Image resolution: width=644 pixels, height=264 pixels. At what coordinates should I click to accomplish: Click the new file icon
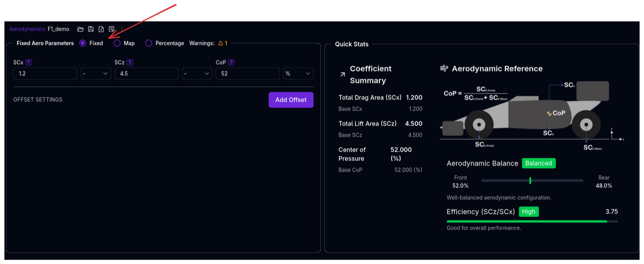point(101,29)
